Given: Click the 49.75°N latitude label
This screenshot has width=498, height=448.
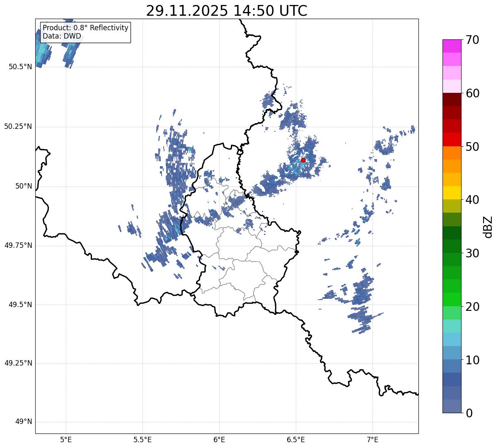Looking at the screenshot, I should pyautogui.click(x=18, y=245).
